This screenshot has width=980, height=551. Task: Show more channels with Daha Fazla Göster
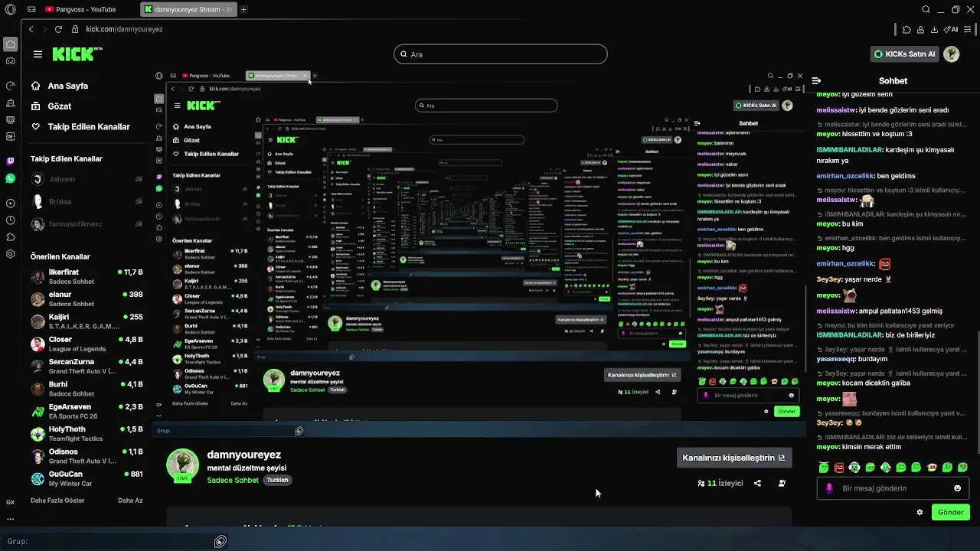pyautogui.click(x=57, y=500)
